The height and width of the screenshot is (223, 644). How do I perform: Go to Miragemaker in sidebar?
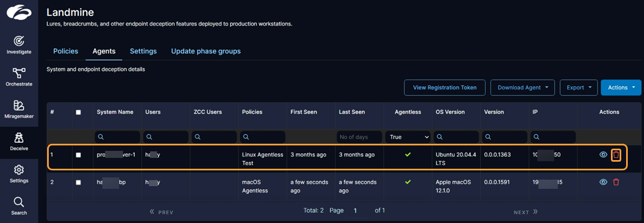19,108
